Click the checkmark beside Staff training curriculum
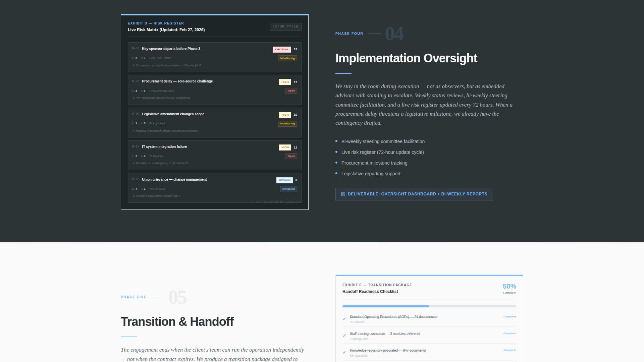 click(x=344, y=336)
